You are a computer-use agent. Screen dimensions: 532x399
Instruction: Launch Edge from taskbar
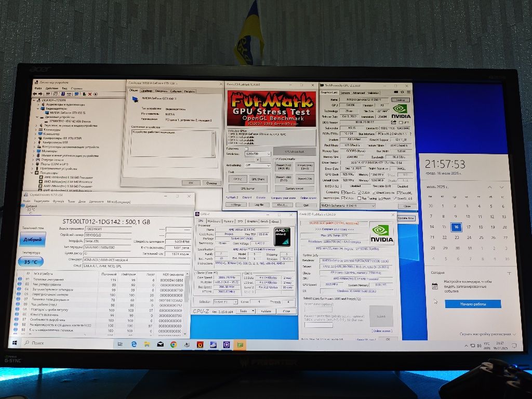[x=134, y=344]
